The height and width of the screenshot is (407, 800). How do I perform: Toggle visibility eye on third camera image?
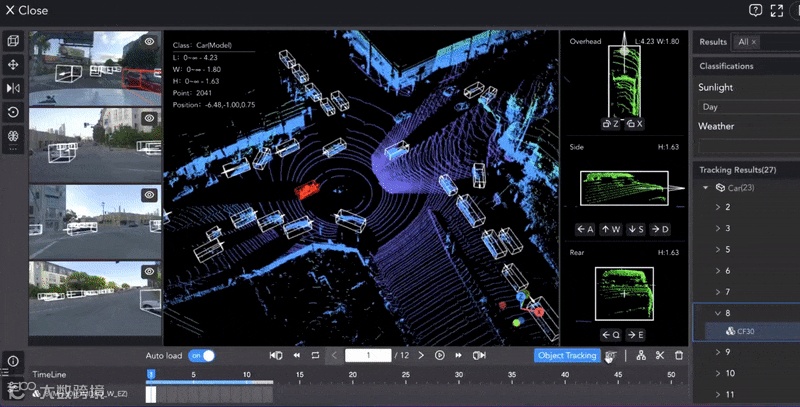click(149, 194)
